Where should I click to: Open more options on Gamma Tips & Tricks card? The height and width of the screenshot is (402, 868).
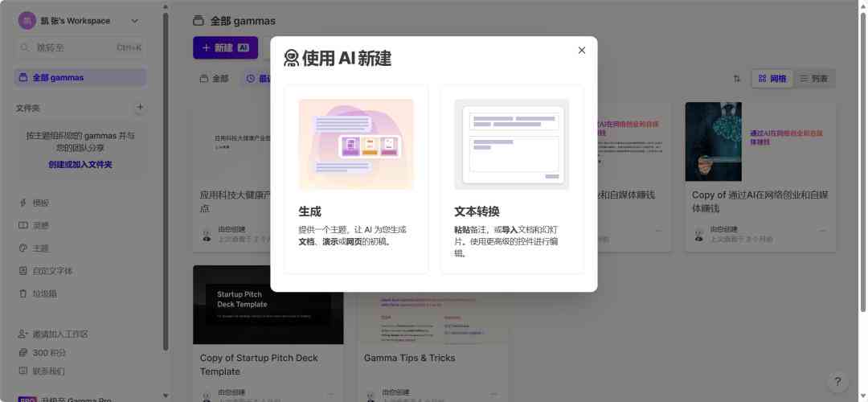tap(494, 394)
